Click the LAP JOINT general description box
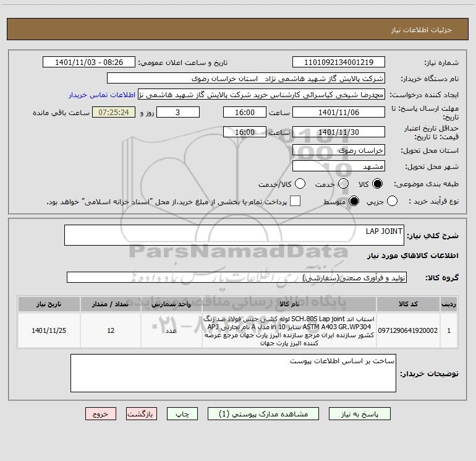The image size is (476, 461). (234, 235)
